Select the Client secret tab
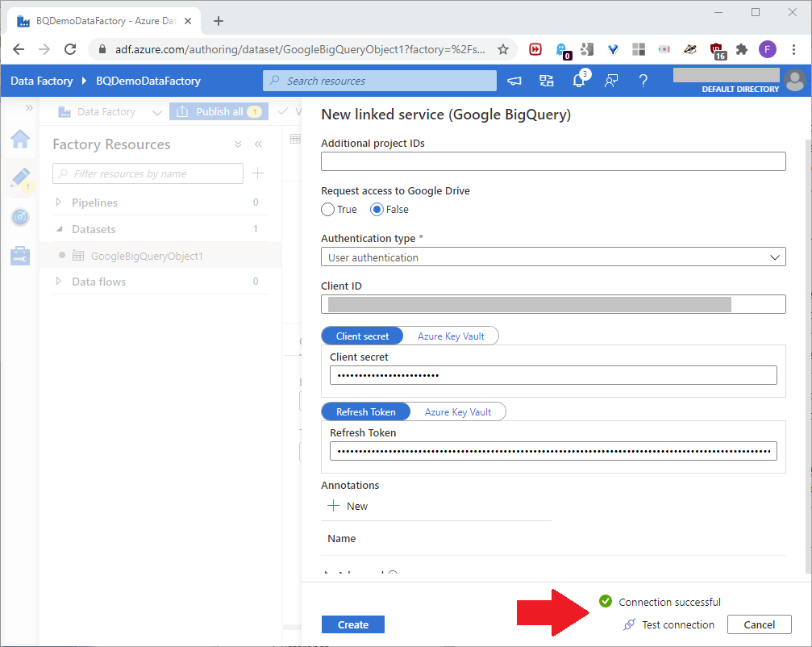The image size is (812, 647). coord(362,336)
